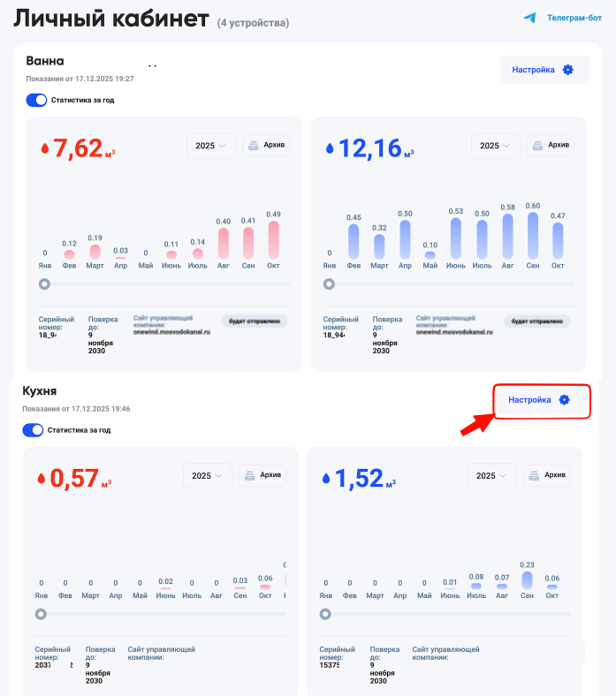Open Архив on the 12,16 cold water card
This screenshot has width=616, height=696.
551,146
